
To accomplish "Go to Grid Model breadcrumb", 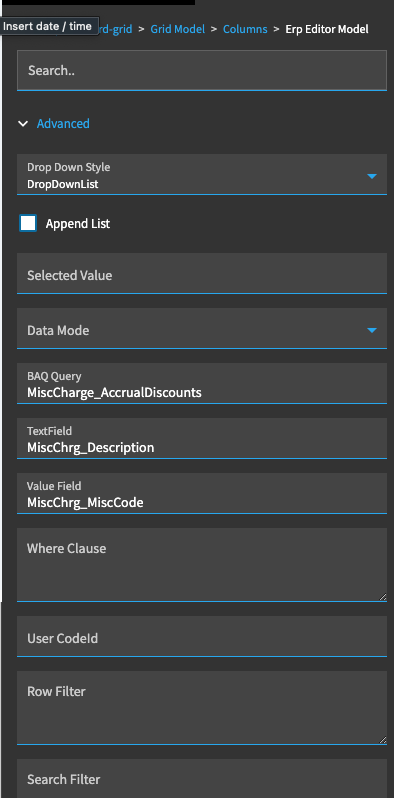I will [x=178, y=29].
